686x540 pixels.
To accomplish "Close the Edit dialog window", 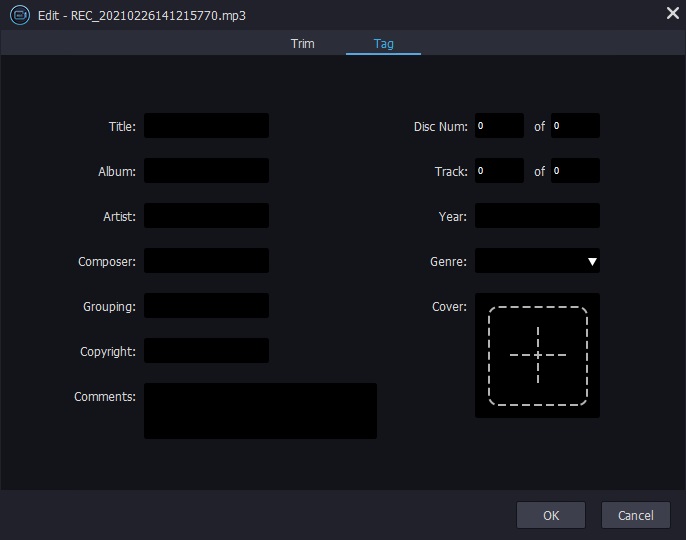I will coord(672,13).
